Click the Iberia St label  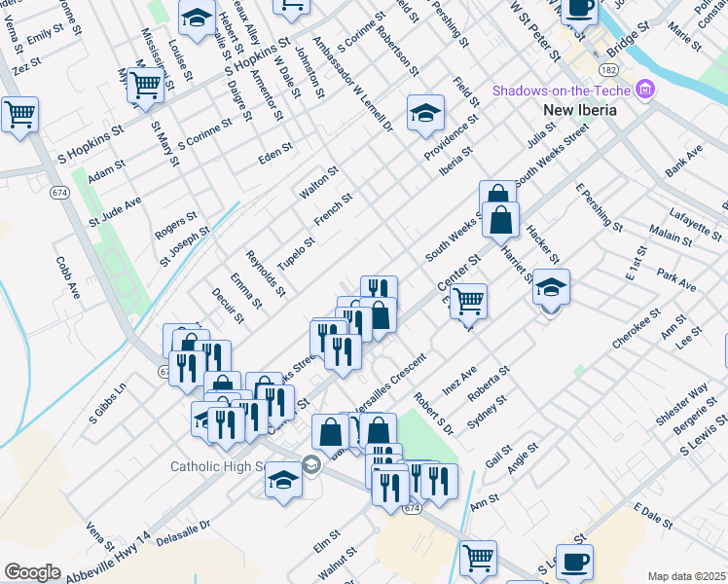(x=455, y=162)
